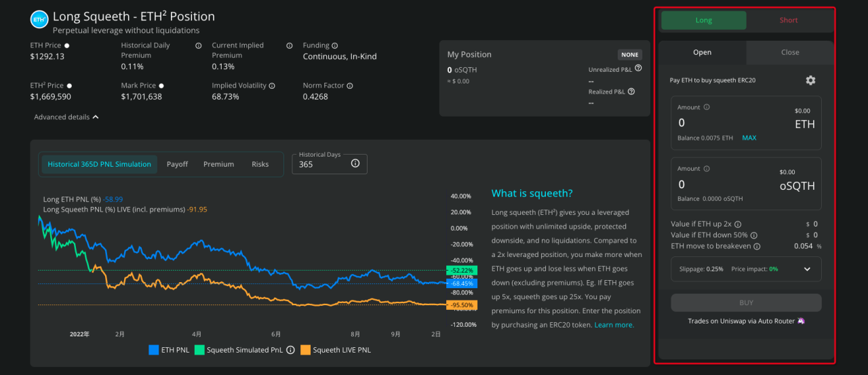Viewport: 868px width, 375px height.
Task: Click the unicorn icon after Auto Router
Action: pyautogui.click(x=801, y=321)
